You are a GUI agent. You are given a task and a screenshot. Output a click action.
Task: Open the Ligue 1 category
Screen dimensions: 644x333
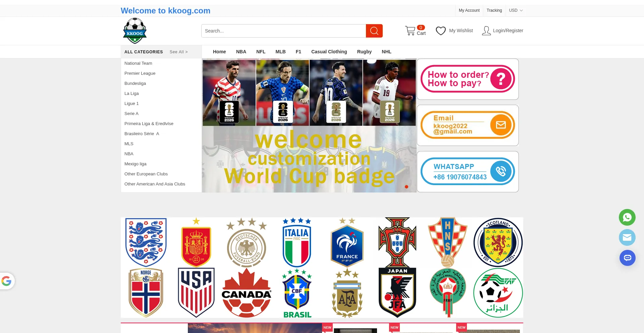pyautogui.click(x=131, y=104)
